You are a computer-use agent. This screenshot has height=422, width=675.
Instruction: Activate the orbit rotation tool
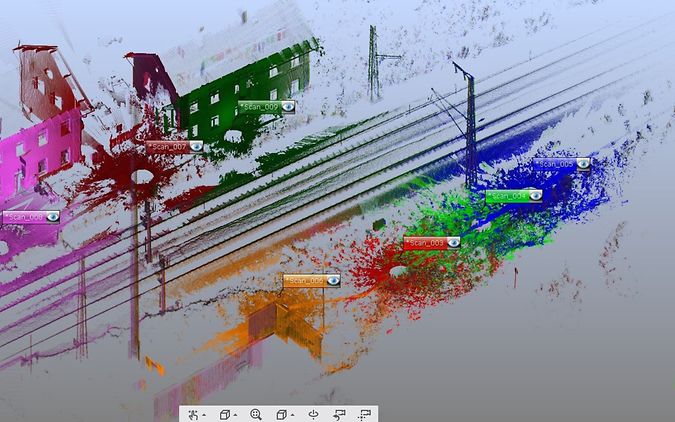(x=313, y=414)
